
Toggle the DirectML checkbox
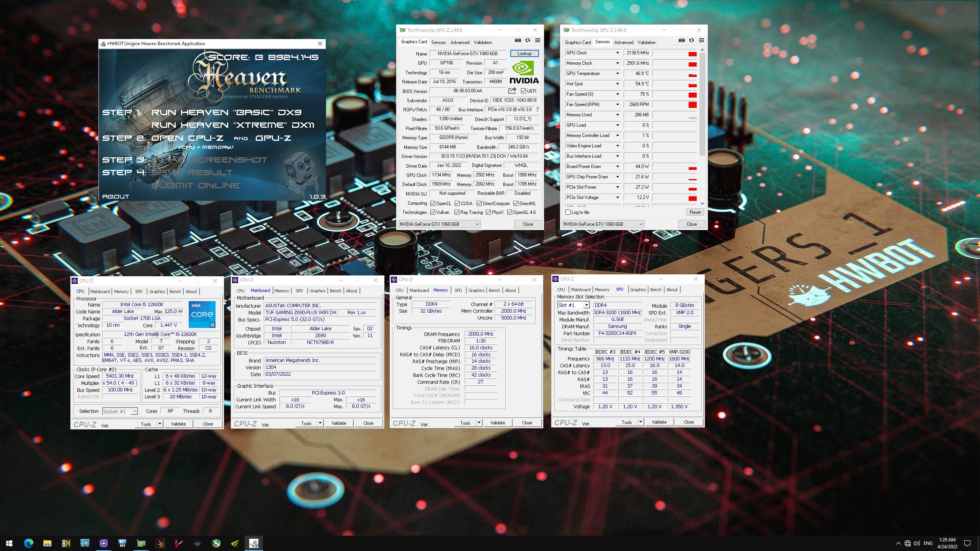(x=516, y=203)
